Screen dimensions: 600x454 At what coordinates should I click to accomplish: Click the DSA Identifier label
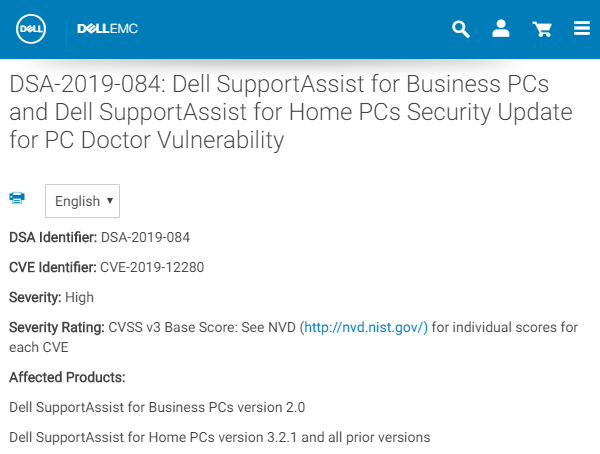pos(52,237)
